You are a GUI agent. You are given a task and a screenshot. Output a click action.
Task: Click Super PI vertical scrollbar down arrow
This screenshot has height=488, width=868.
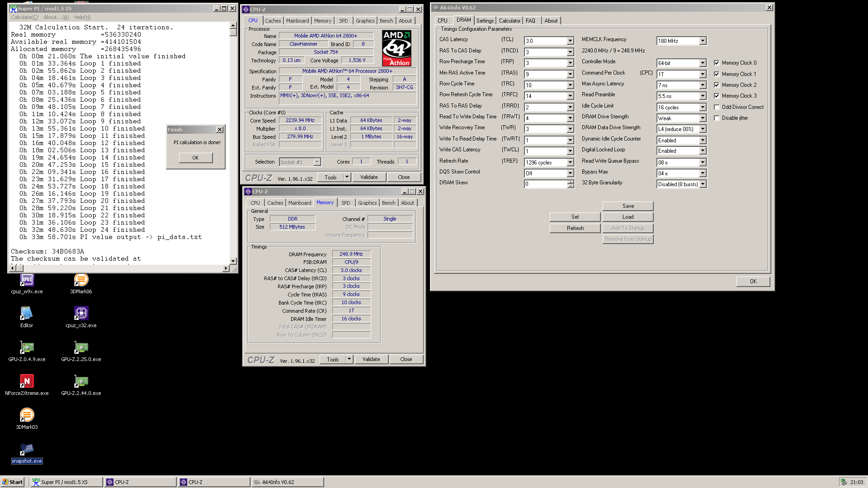(x=233, y=261)
